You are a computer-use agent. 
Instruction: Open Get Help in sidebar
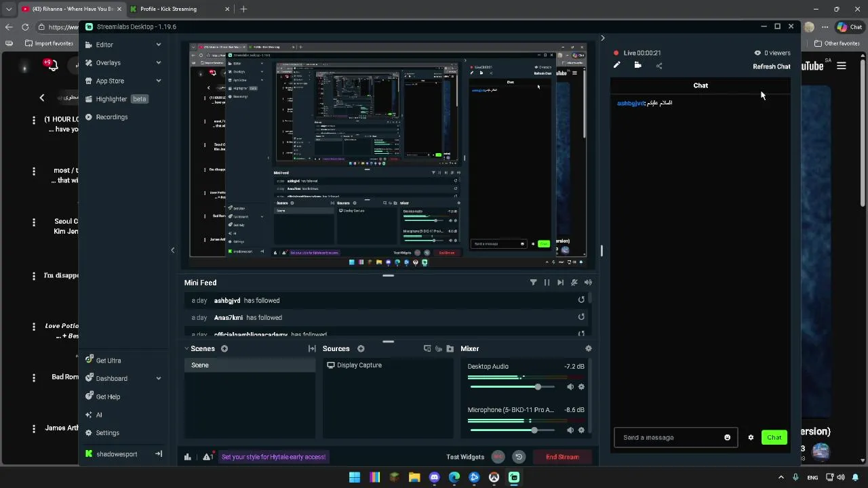[102, 396]
